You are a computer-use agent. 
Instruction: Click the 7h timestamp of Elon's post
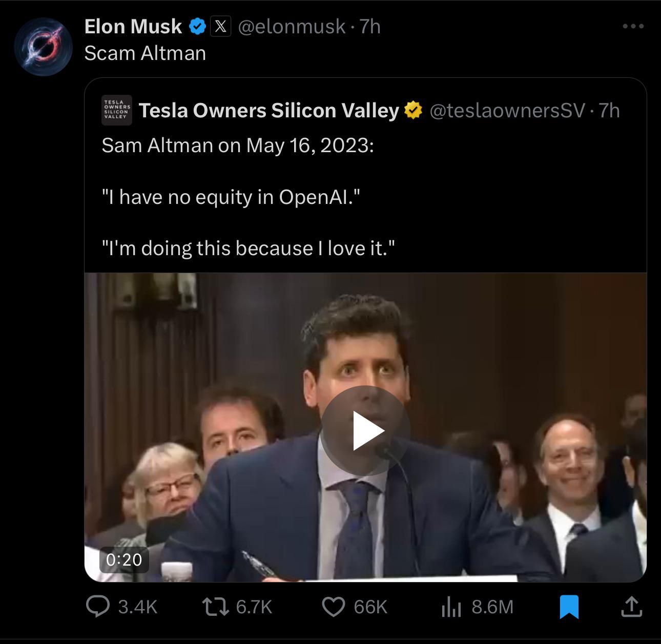370,26
